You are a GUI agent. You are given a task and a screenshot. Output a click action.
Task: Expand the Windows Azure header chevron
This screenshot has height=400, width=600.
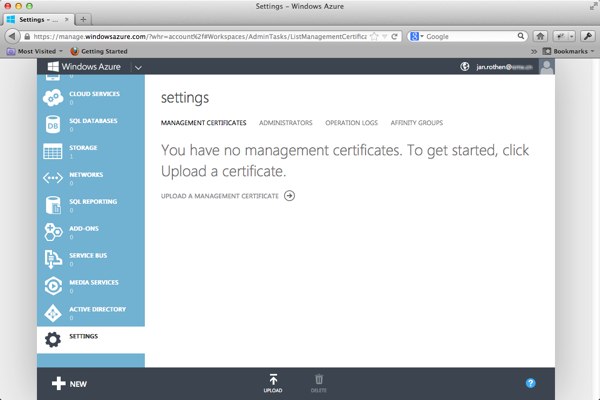[138, 68]
